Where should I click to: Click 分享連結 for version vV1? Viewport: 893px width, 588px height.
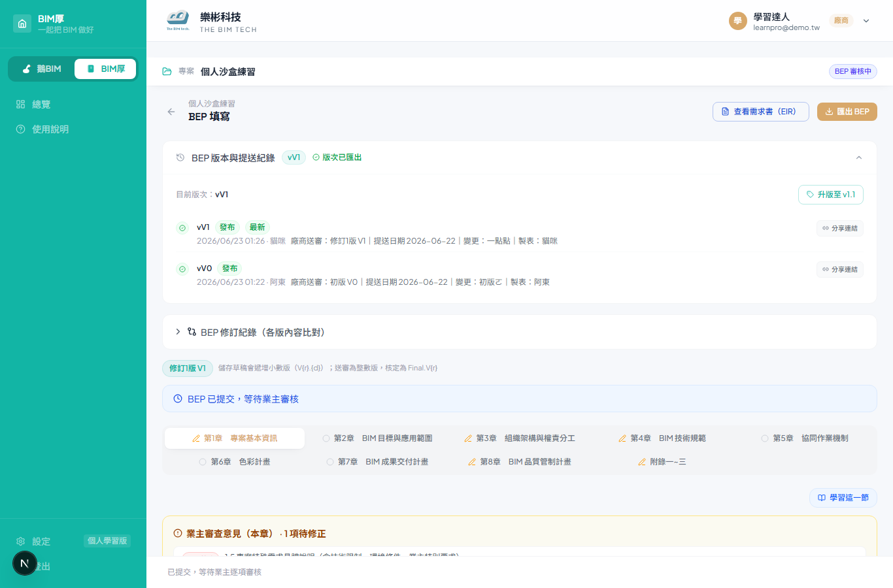pos(840,228)
